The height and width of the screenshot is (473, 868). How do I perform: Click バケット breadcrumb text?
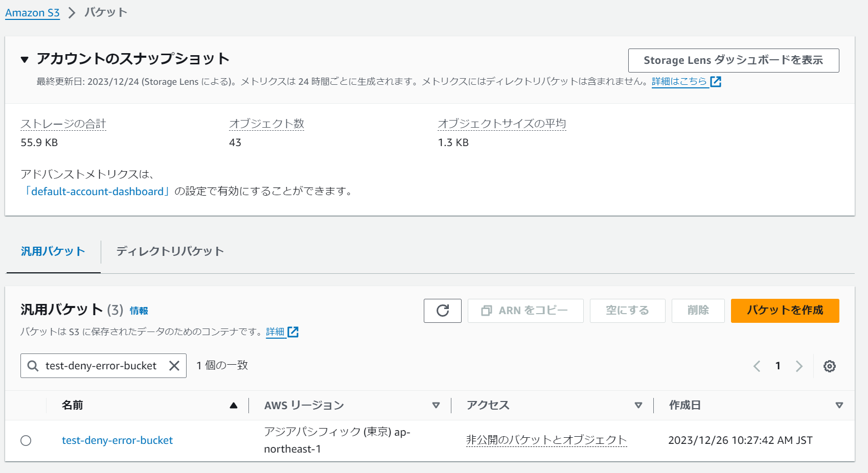coord(106,13)
